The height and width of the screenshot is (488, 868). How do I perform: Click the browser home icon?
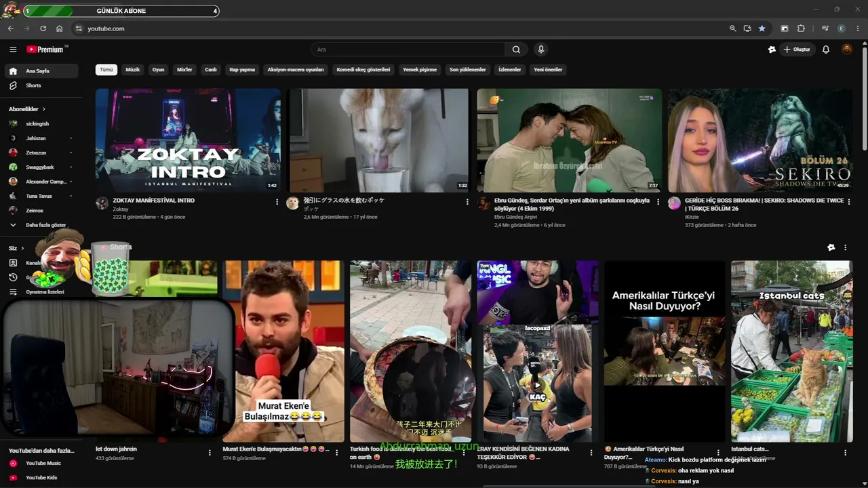pyautogui.click(x=60, y=28)
